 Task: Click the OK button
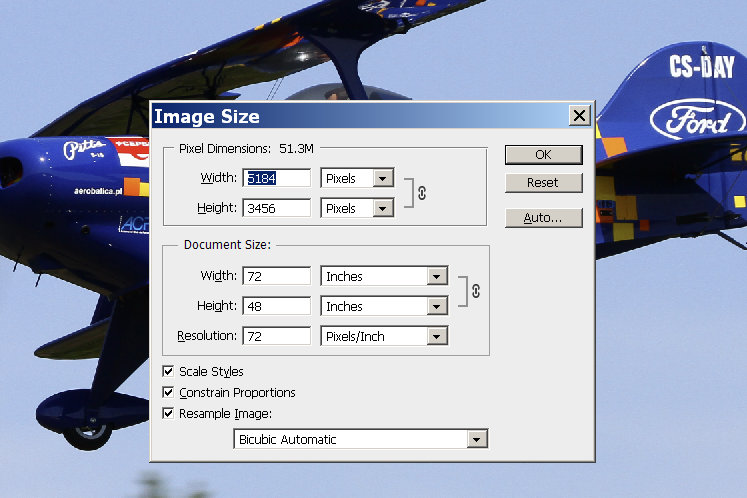pos(543,155)
